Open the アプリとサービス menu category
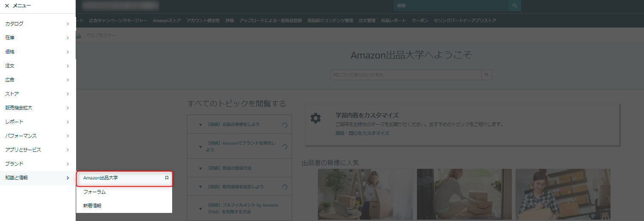Image resolution: width=644 pixels, height=221 pixels. [38, 150]
